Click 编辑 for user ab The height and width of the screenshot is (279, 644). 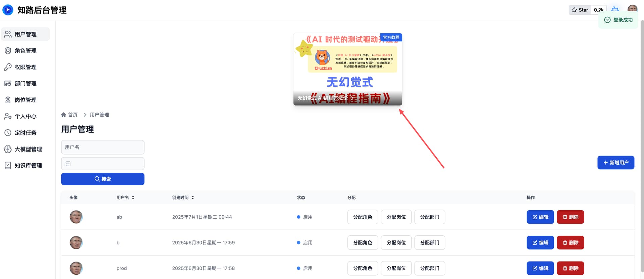coord(540,217)
